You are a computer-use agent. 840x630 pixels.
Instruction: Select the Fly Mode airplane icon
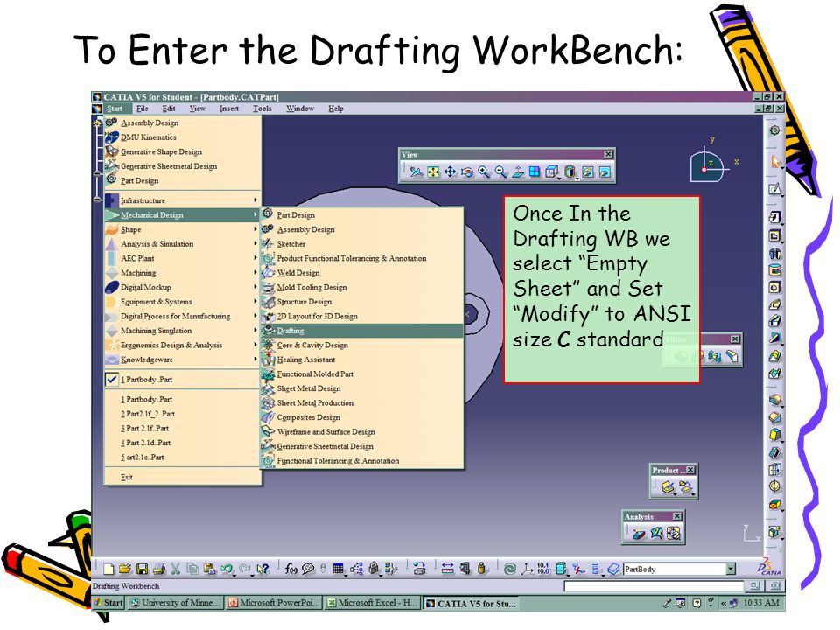coord(416,172)
